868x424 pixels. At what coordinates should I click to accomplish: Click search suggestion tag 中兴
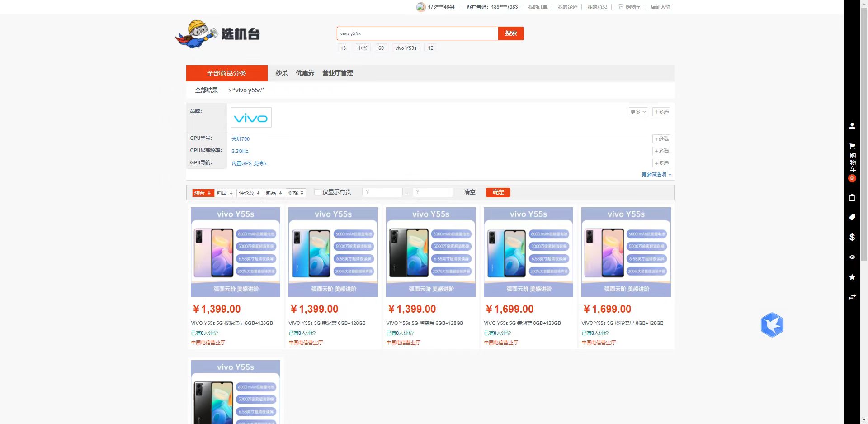pos(362,48)
